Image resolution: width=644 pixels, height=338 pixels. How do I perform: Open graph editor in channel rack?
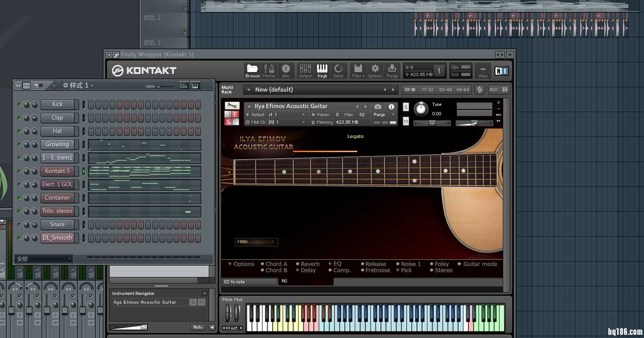click(183, 86)
